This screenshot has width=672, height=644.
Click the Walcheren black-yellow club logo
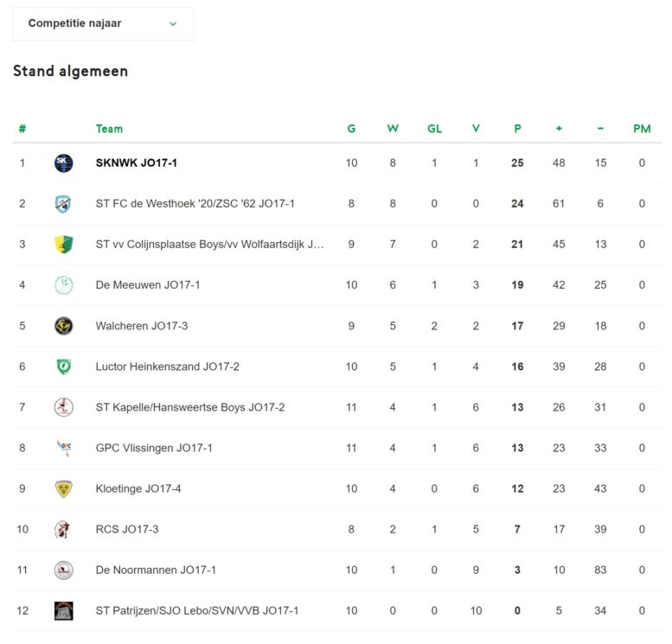pyautogui.click(x=63, y=326)
